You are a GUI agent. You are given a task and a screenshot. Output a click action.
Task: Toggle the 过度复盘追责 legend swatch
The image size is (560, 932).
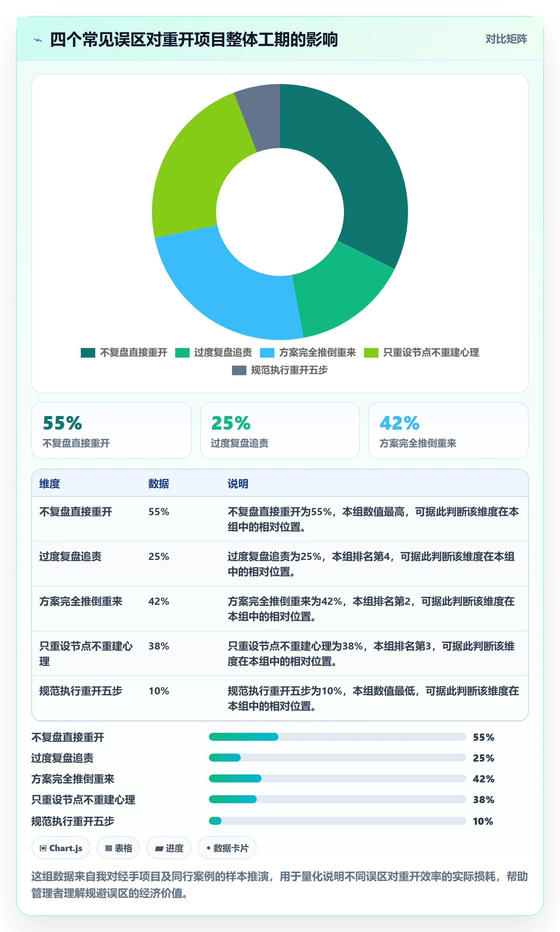182,352
